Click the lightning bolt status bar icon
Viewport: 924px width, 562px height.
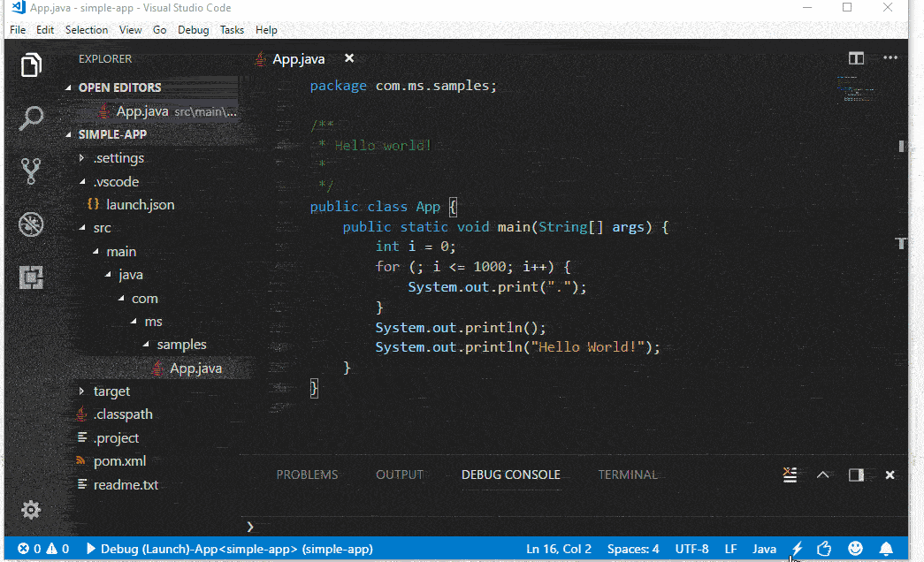[798, 549]
